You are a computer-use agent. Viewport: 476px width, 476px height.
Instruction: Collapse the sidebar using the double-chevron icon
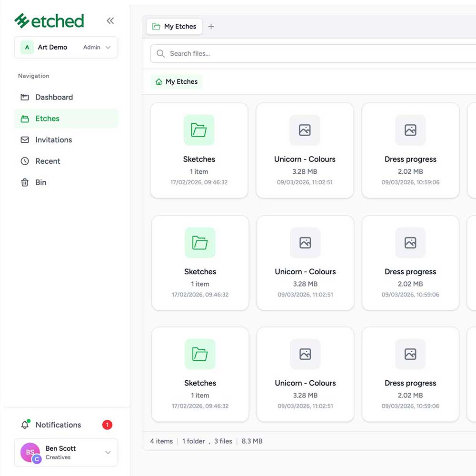[x=110, y=20]
